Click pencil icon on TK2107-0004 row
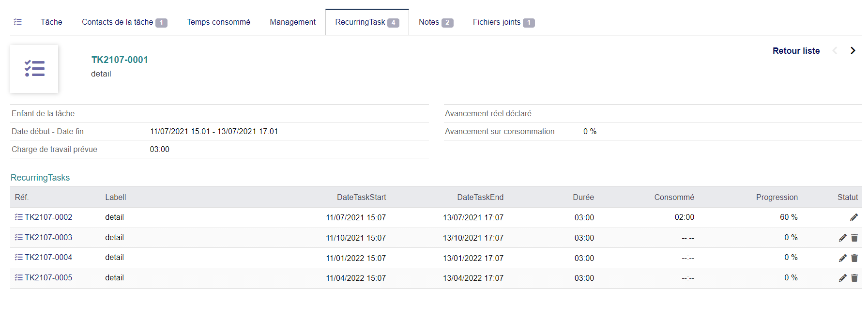This screenshot has width=868, height=321. pyautogui.click(x=842, y=258)
